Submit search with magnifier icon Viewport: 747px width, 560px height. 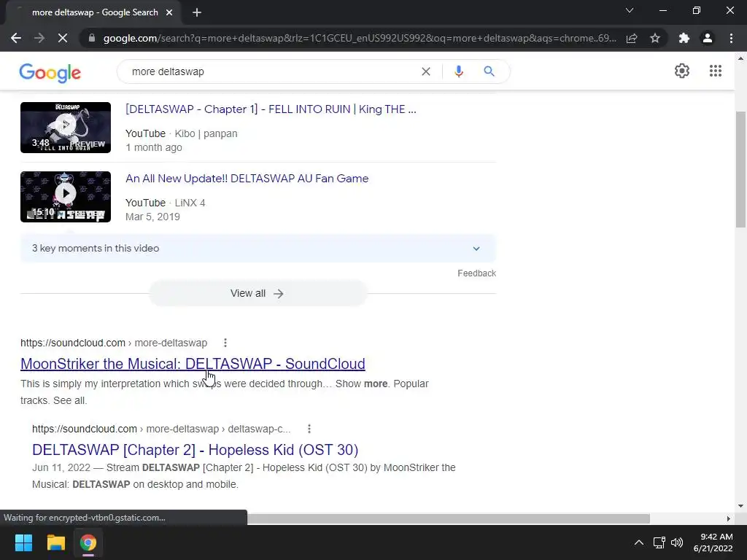click(x=489, y=71)
